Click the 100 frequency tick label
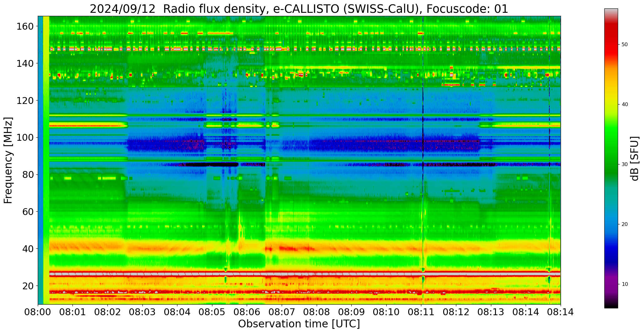The height and width of the screenshot is (333, 644). click(25, 138)
